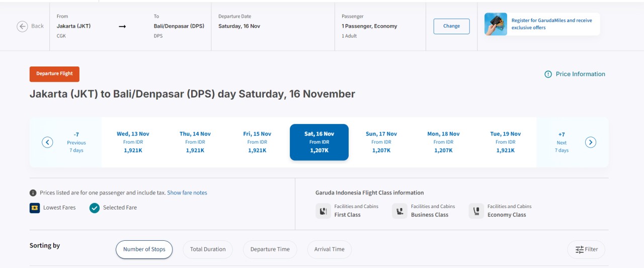This screenshot has width=644, height=268.
Task: Click the First Class facilities label
Action: [356, 211]
